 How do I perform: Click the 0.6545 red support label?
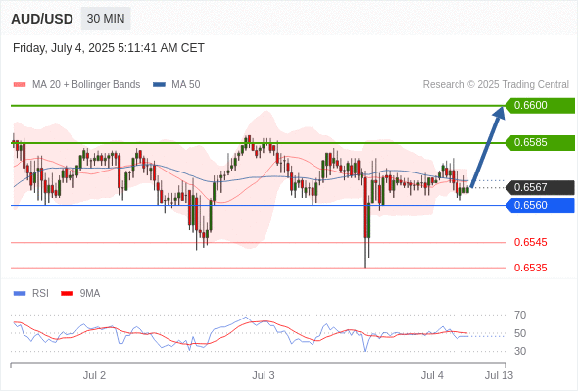pyautogui.click(x=530, y=243)
